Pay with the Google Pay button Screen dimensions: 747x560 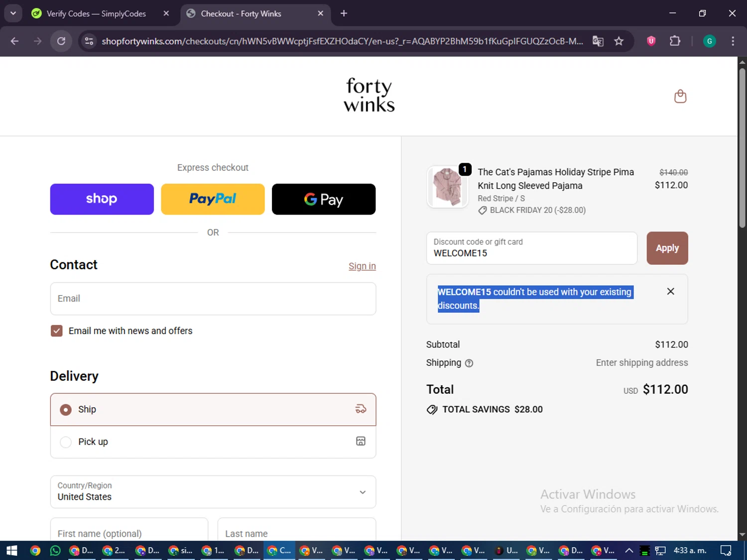pos(324,199)
